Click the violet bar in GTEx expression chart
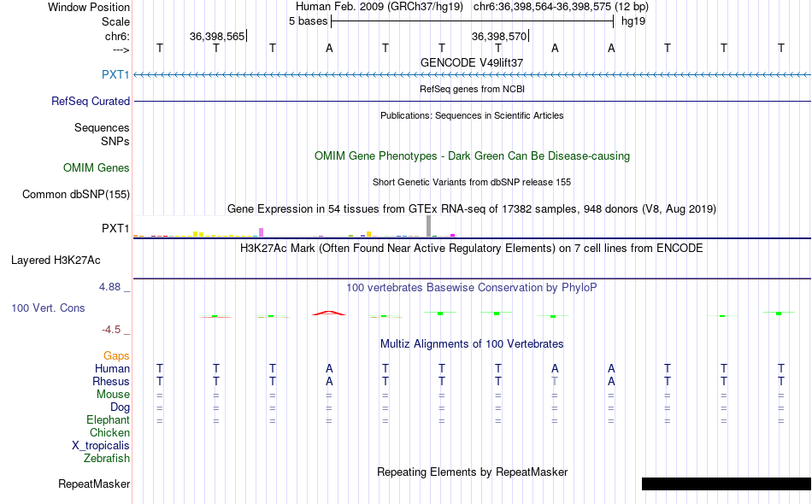This screenshot has width=812, height=504. (261, 232)
